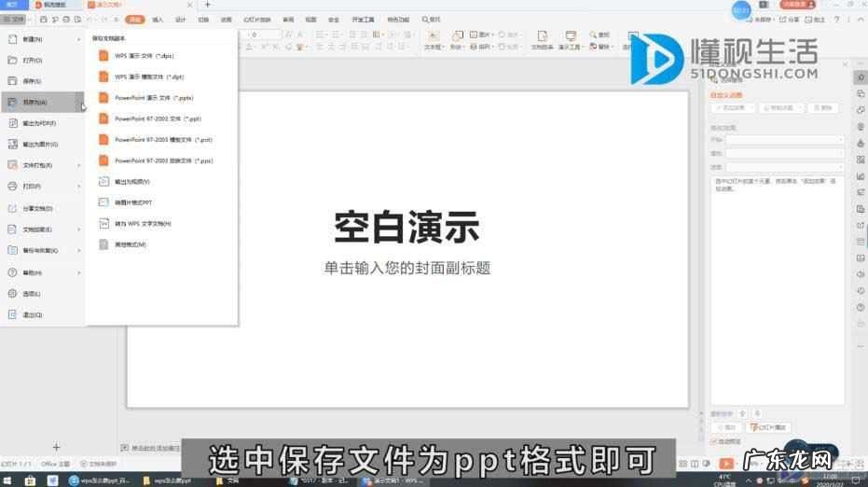Expand the 文档加密 submenu arrow

(x=78, y=230)
